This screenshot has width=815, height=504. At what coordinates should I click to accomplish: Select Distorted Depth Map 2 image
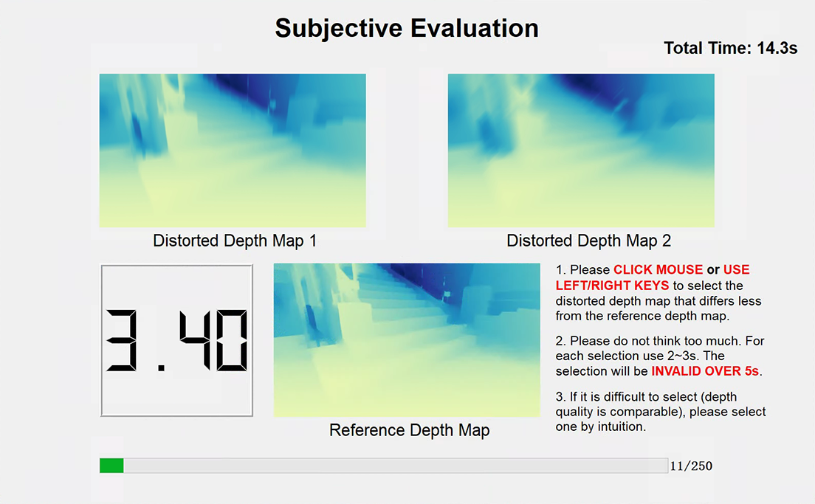click(581, 151)
